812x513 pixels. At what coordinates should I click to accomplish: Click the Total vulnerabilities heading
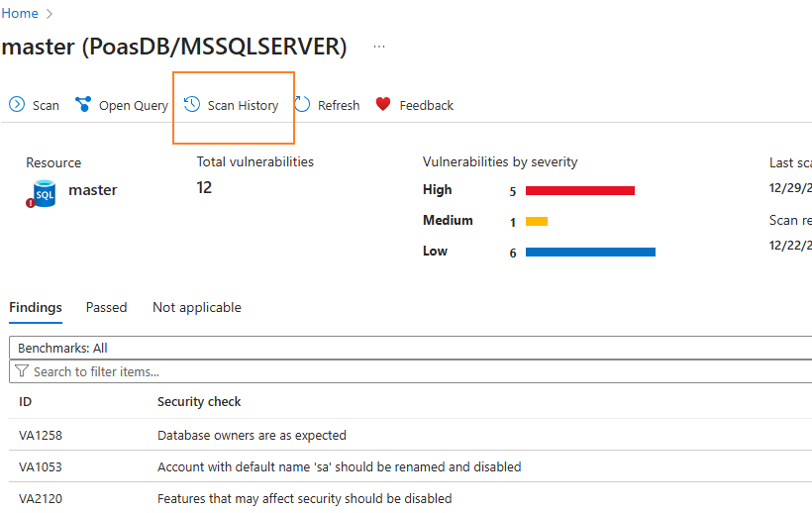click(254, 162)
